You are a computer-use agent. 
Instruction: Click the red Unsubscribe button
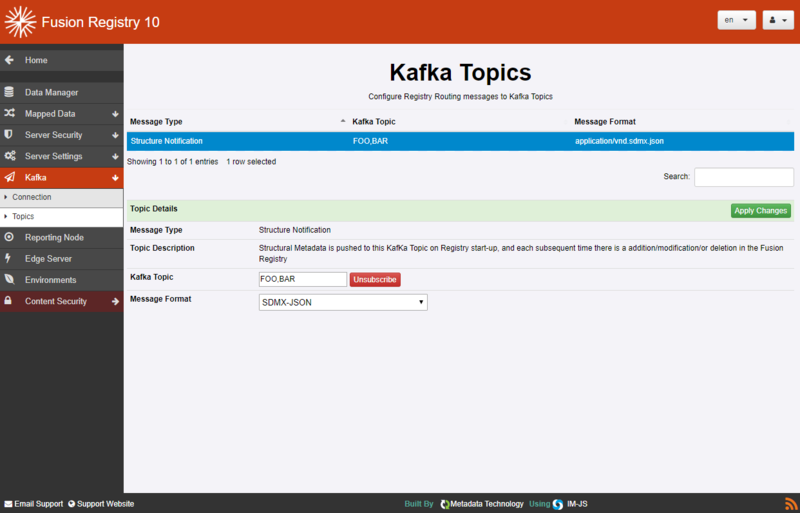[x=375, y=279]
